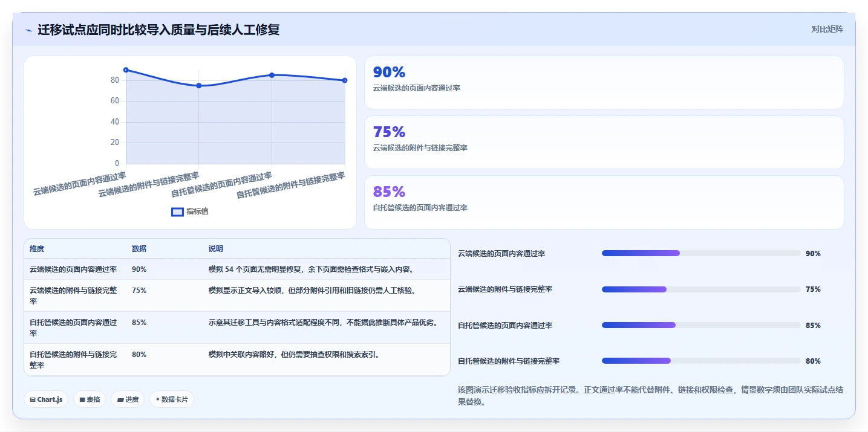The height and width of the screenshot is (432, 868).
Task: Click the 说明 table column header
Action: (216, 249)
